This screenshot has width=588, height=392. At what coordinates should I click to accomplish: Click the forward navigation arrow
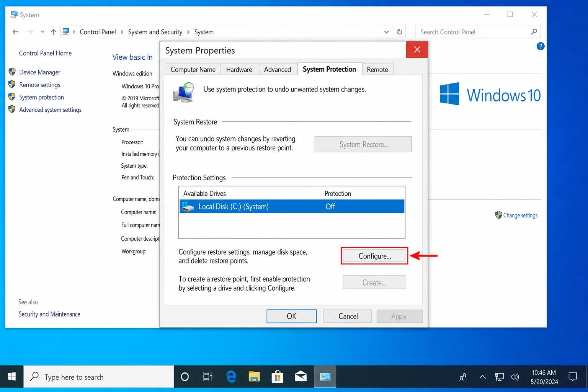pos(30,32)
